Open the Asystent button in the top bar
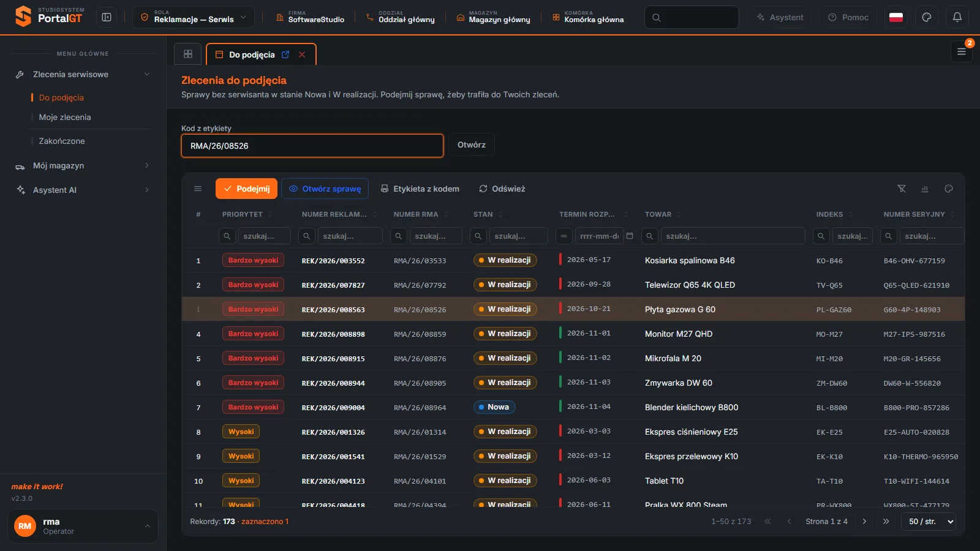 (x=780, y=17)
